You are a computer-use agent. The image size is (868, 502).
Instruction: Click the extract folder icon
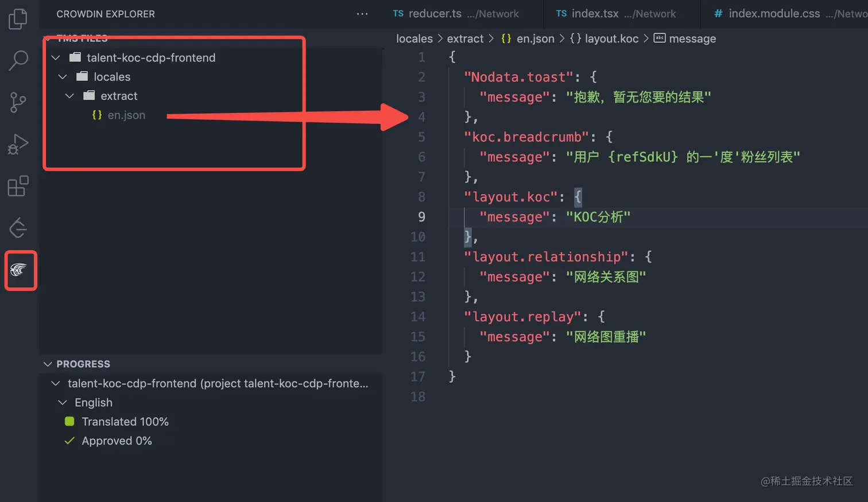coord(89,95)
